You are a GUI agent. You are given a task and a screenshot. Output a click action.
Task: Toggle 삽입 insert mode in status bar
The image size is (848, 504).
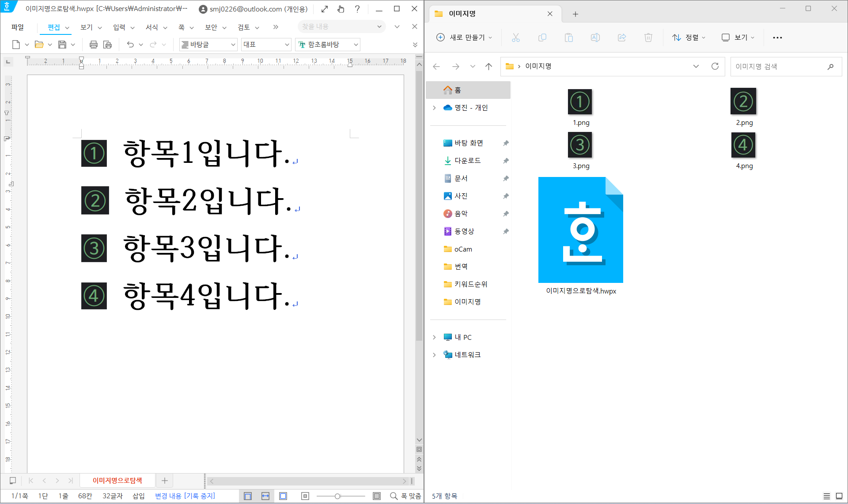[x=139, y=496]
